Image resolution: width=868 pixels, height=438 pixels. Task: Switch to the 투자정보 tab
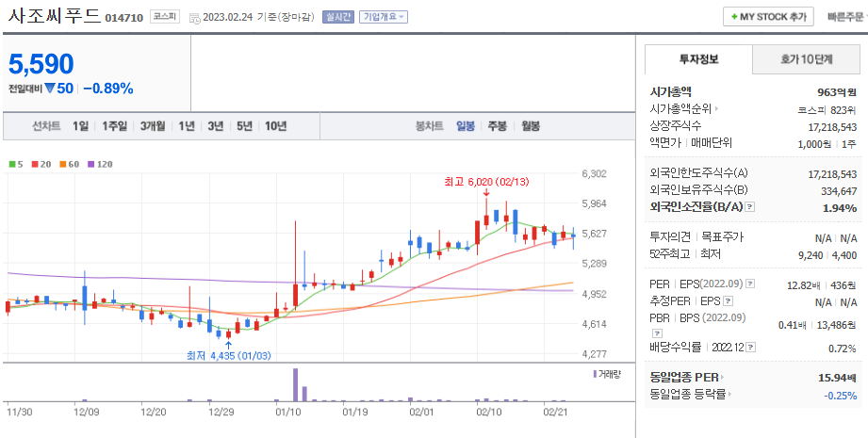pyautogui.click(x=698, y=59)
